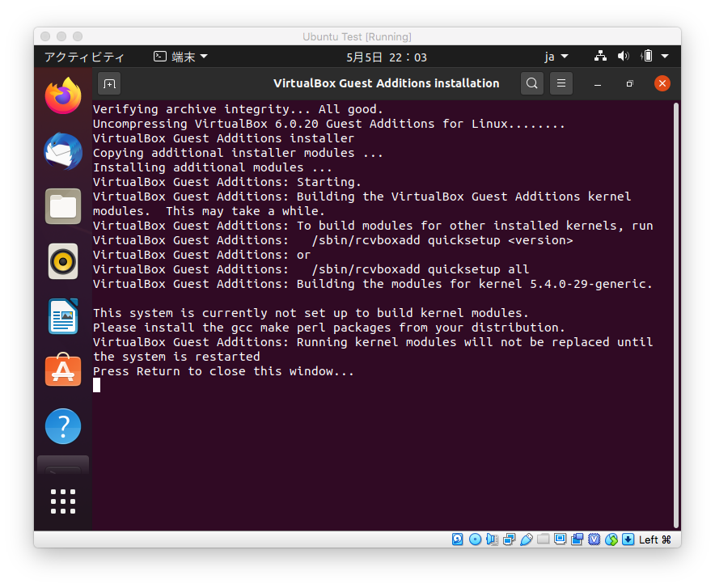715x588 pixels.
Task: Show Applications grid at dock bottom
Action: point(63,501)
